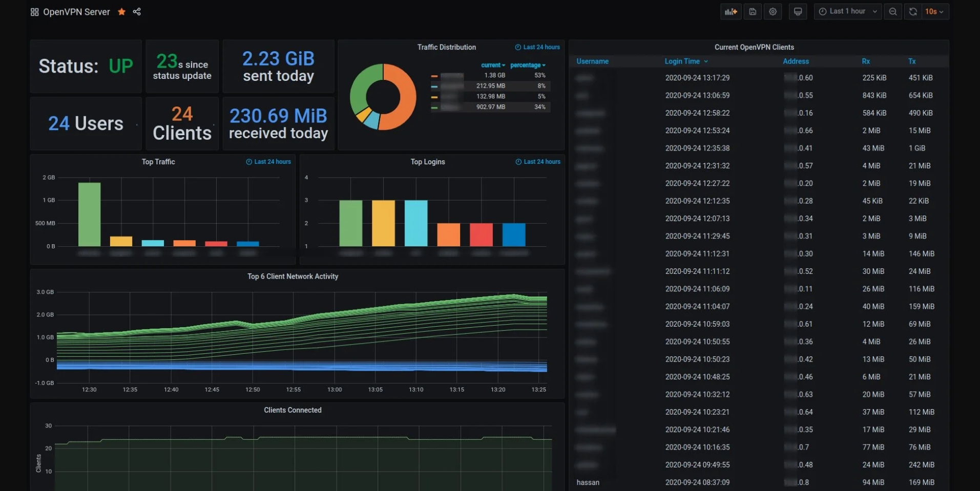
Task: Sort clients table by Login Time
Action: tap(686, 61)
